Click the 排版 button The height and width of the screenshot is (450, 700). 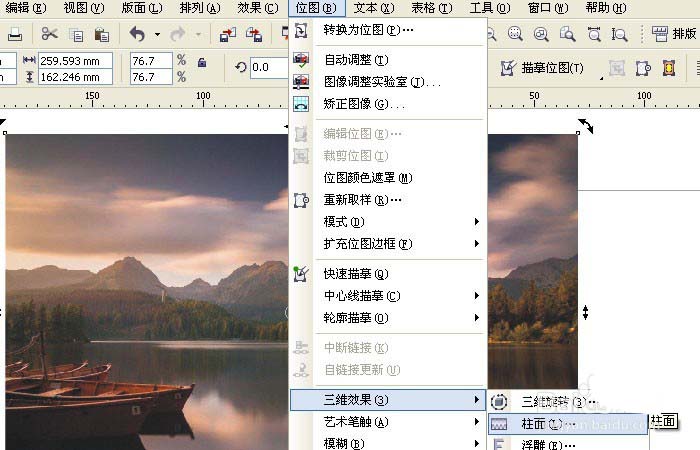[674, 33]
